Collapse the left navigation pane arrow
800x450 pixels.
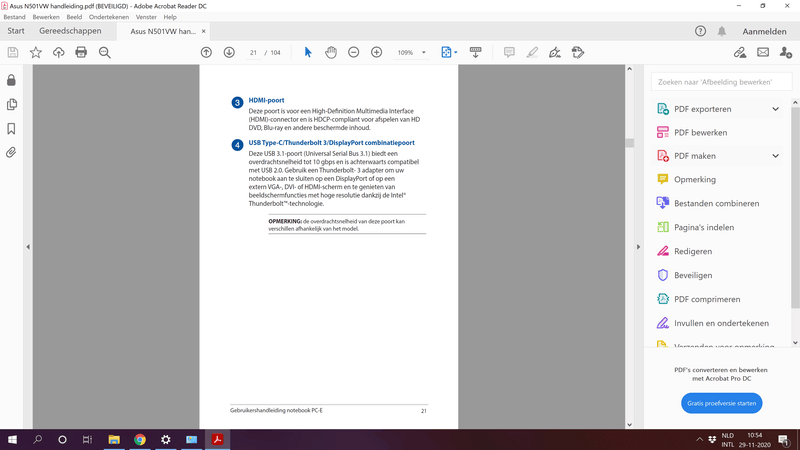28,247
